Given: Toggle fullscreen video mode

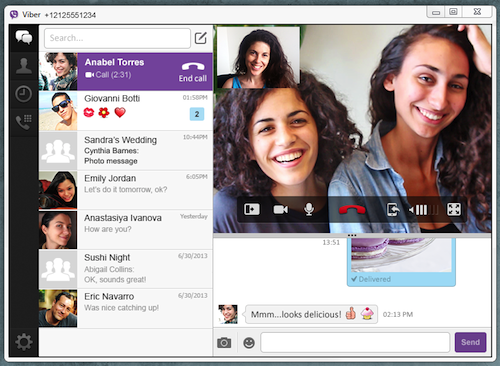Looking at the screenshot, I should (454, 210).
